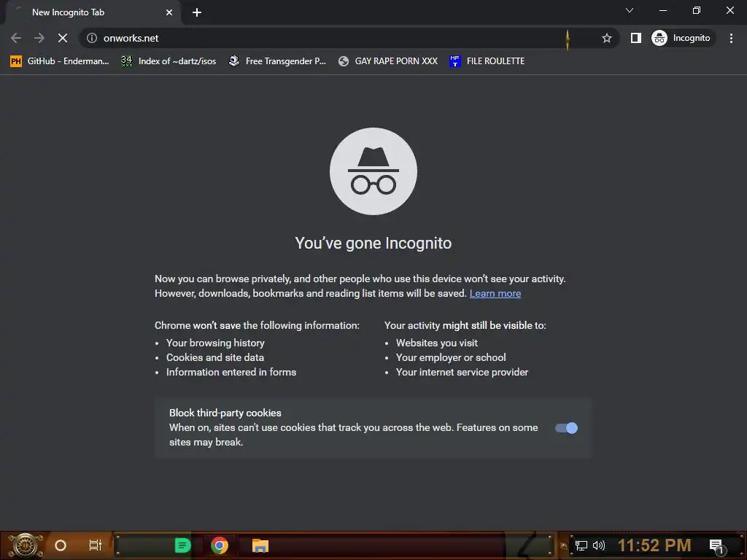
Task: Click the large Incognito hat-and-glasses icon
Action: [373, 171]
